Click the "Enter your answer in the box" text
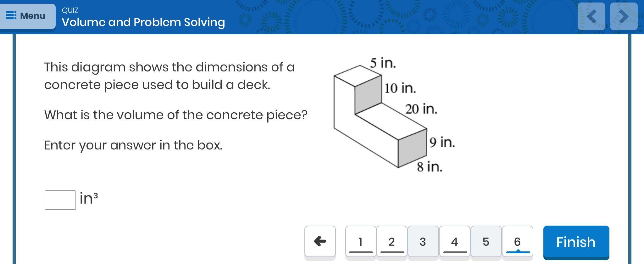644x264 pixels. [133, 145]
